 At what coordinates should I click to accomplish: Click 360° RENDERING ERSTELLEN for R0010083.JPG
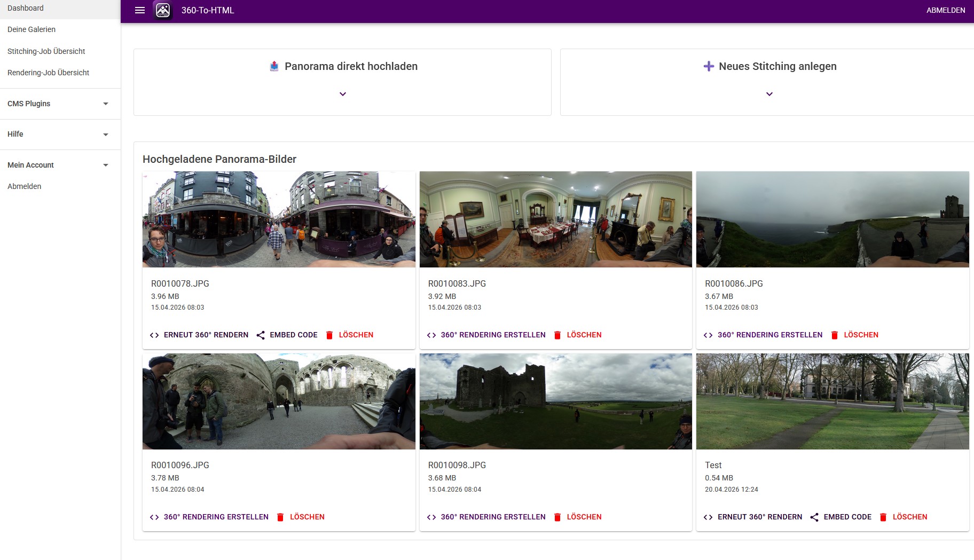[493, 335]
